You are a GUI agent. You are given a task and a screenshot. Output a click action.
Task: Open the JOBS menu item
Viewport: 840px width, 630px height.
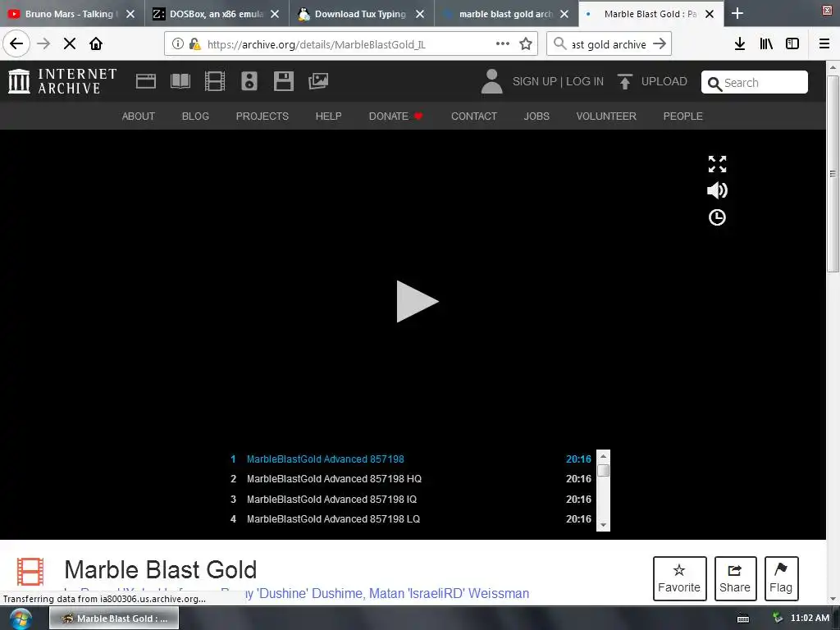coord(536,116)
